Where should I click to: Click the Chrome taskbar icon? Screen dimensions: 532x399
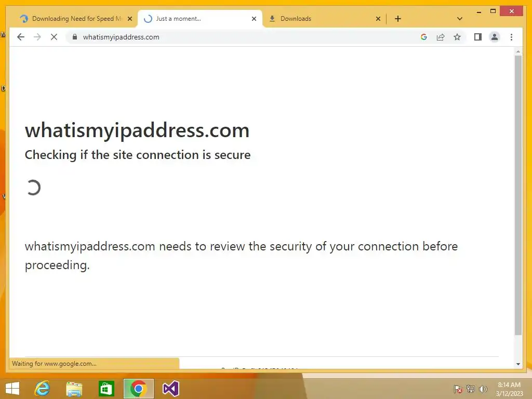pyautogui.click(x=138, y=389)
